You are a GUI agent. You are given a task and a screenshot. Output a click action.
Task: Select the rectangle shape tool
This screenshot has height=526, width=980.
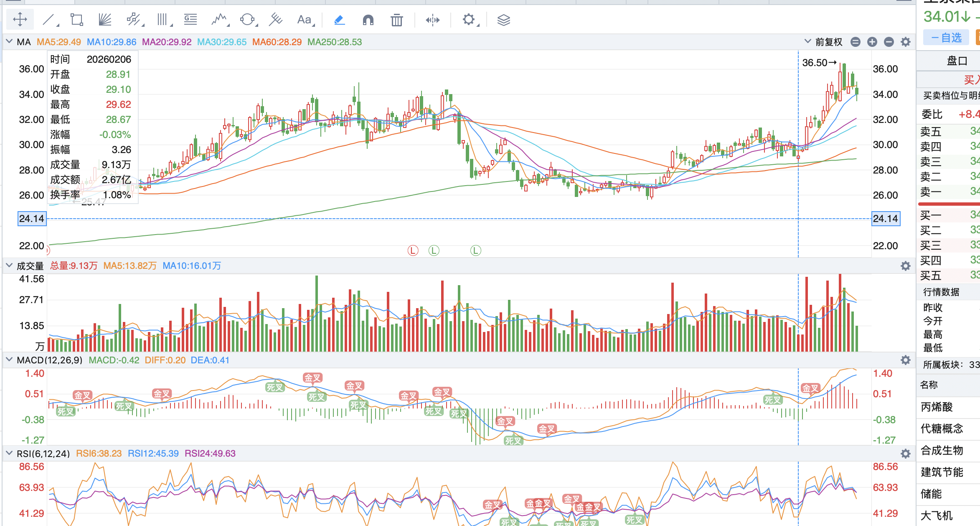click(x=77, y=20)
